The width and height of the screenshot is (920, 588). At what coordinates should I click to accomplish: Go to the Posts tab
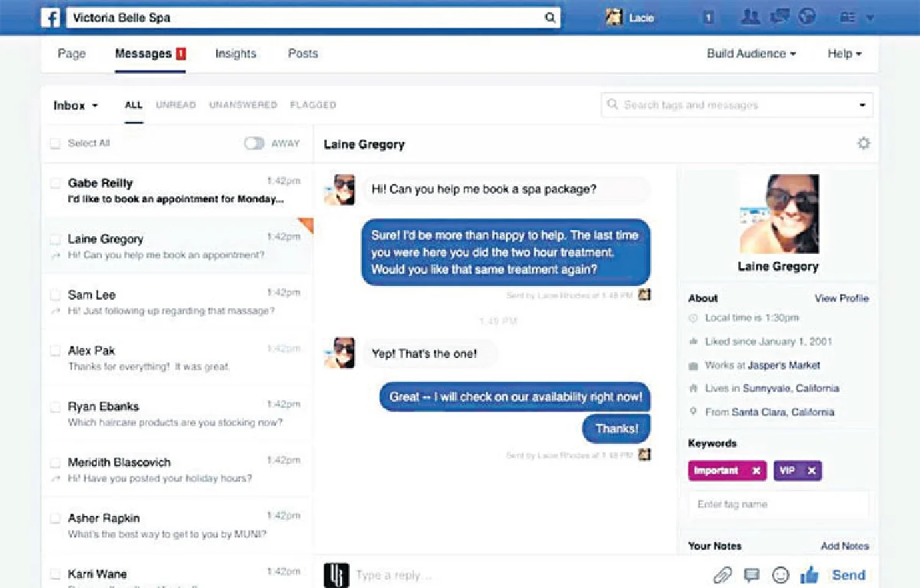click(x=303, y=54)
